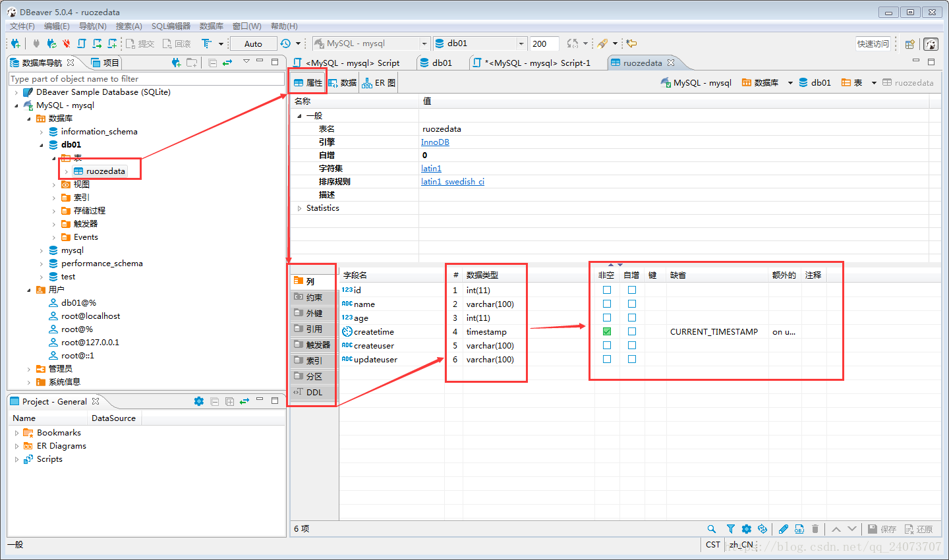949x560 pixels.
Task: Toggle the Not Null checkbox for id column
Action: pos(607,290)
